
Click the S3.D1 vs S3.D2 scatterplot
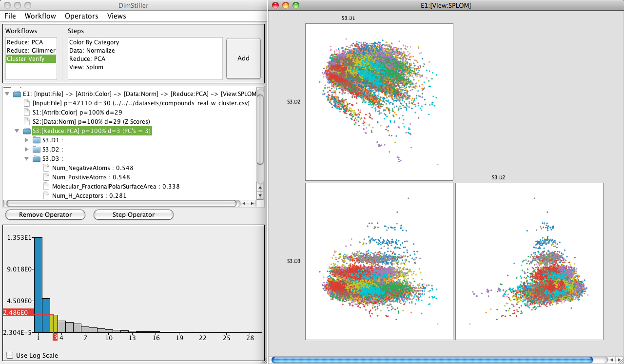click(379, 102)
